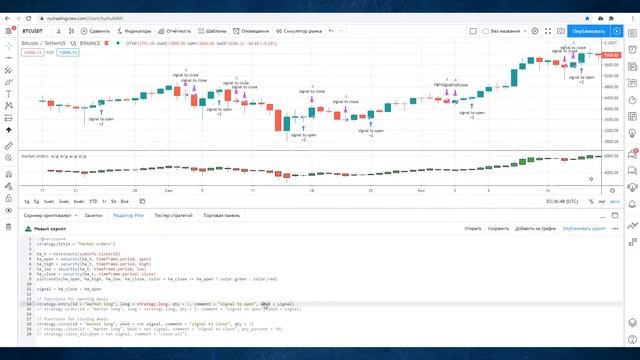
Task: Bookmark this page with the star icon
Action: tap(587, 18)
